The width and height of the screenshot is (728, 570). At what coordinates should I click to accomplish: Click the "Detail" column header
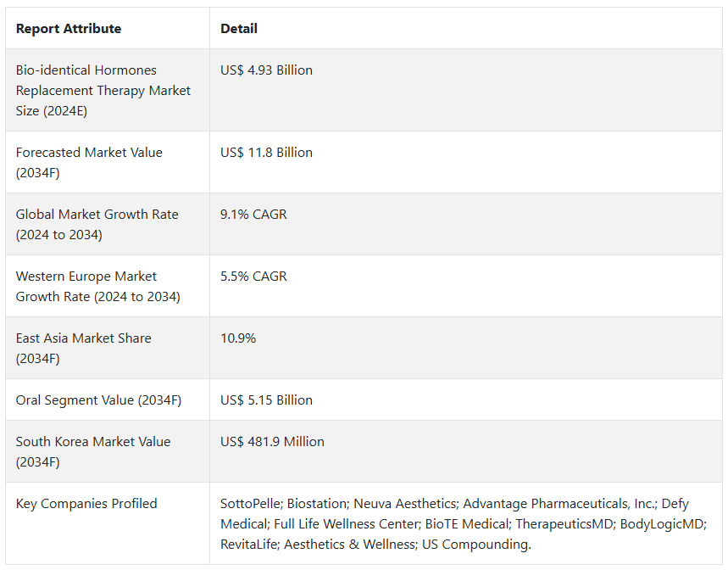coord(239,29)
